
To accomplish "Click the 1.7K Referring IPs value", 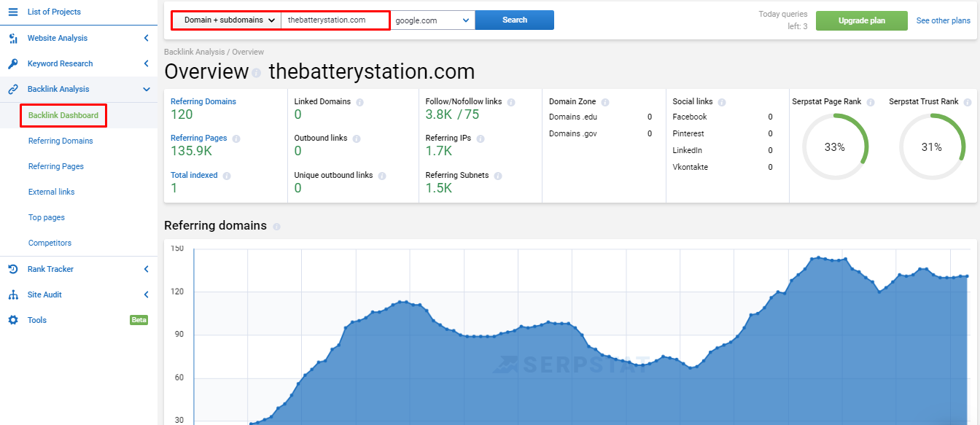I will 439,151.
